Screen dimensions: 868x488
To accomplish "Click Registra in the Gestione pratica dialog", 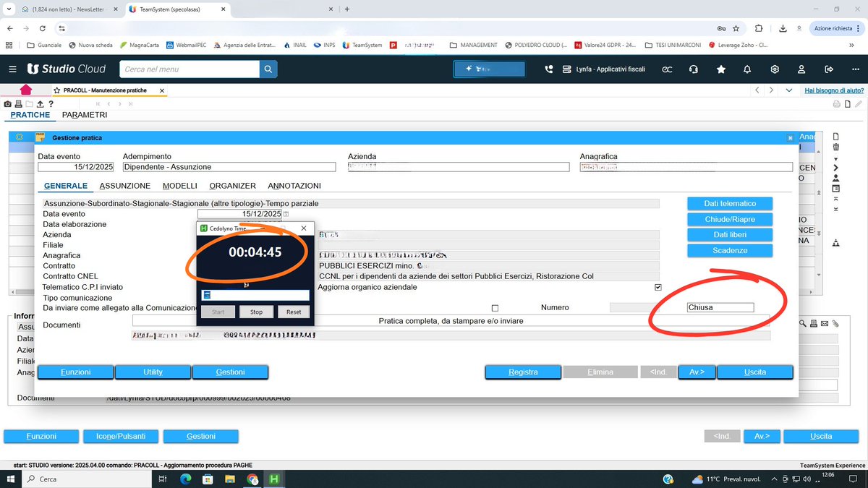I will pyautogui.click(x=523, y=372).
